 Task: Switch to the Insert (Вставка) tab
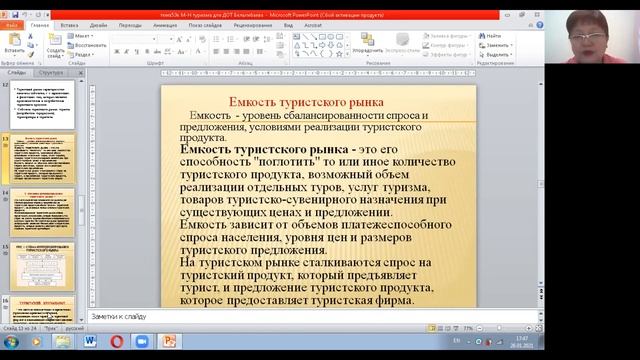[69, 25]
